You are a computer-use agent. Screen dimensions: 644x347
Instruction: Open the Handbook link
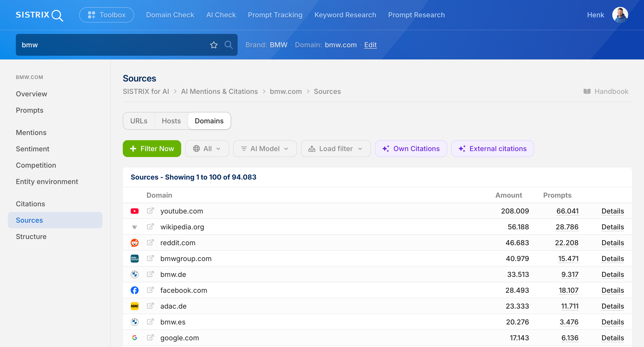(x=606, y=91)
